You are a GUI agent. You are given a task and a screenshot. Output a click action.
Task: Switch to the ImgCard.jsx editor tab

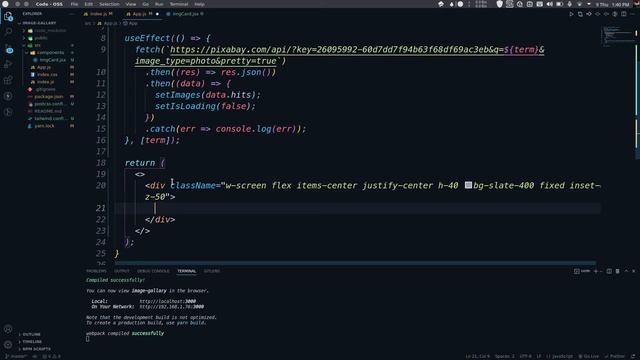(x=185, y=14)
